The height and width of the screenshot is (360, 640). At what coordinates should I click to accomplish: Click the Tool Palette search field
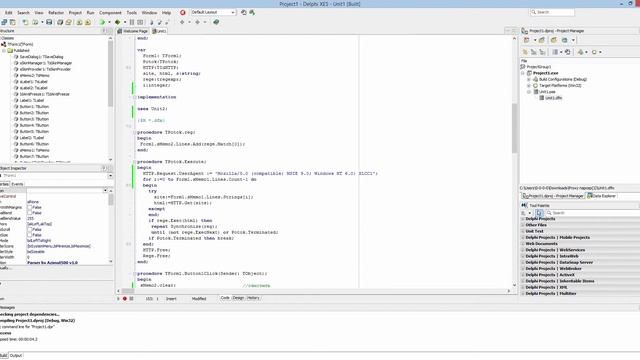coord(592,213)
